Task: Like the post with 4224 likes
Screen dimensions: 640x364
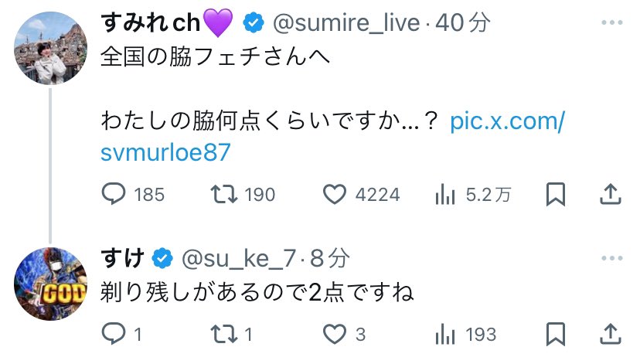Action: (x=335, y=195)
